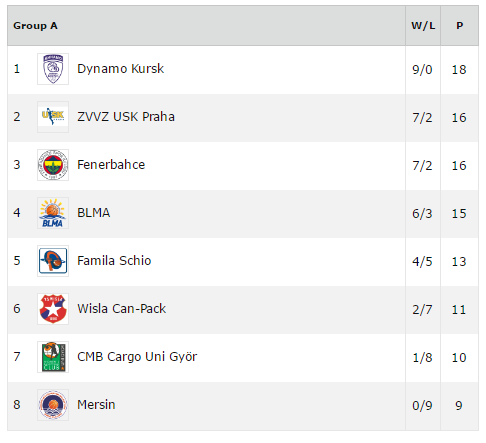Open the BLMA team name link
The width and height of the screenshot is (486, 443).
coord(94,213)
